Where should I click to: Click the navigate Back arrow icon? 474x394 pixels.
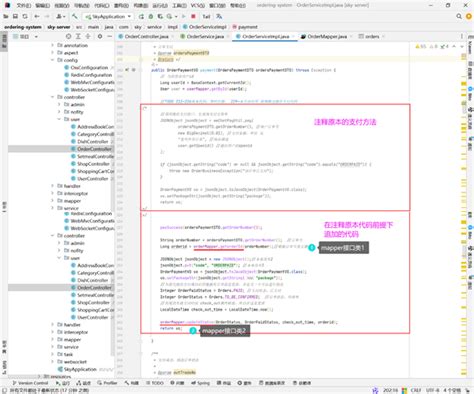(37, 16)
